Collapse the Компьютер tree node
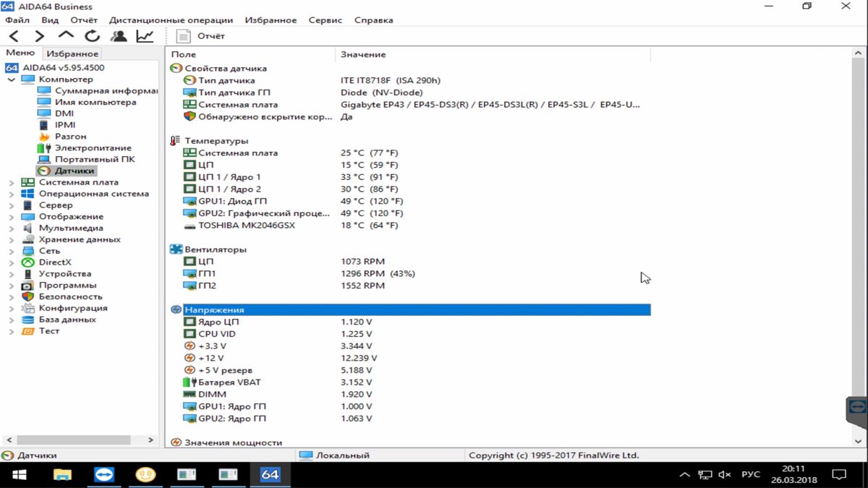This screenshot has height=488, width=868. point(11,80)
